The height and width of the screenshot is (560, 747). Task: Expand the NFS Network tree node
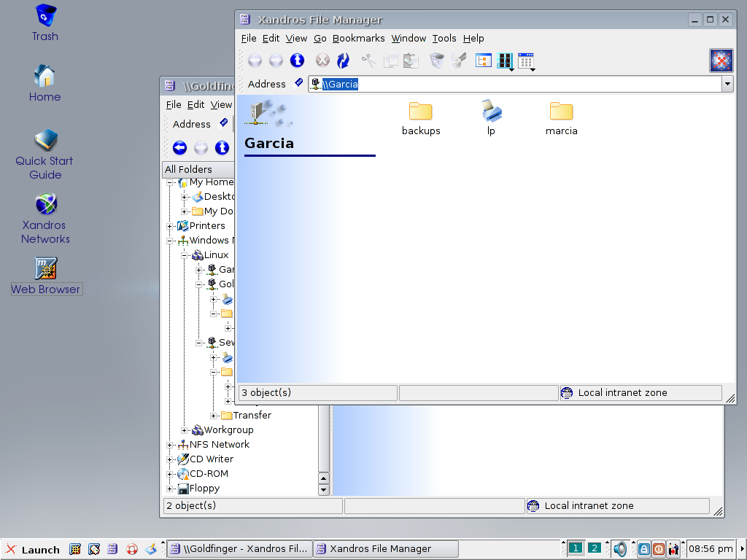click(170, 445)
